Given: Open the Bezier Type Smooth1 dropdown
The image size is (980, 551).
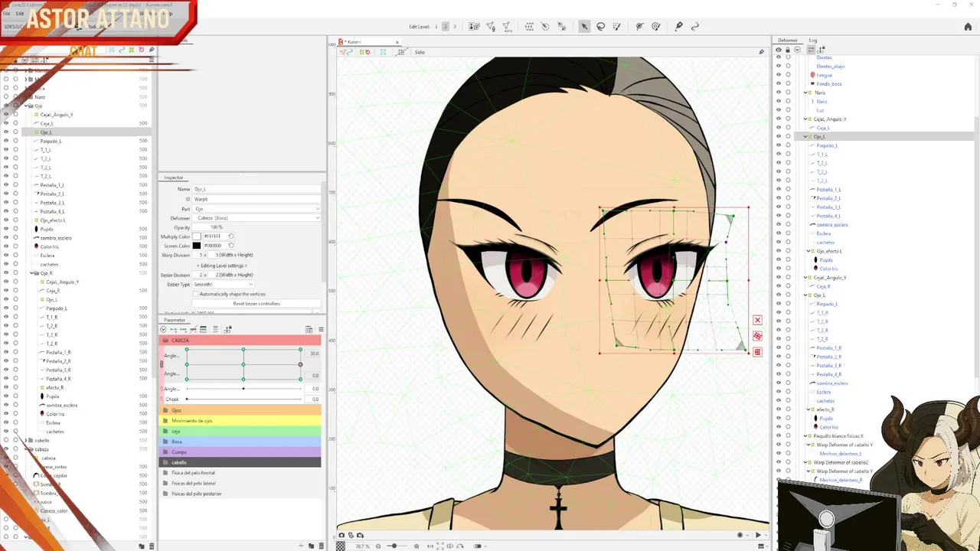Looking at the screenshot, I should coord(223,284).
